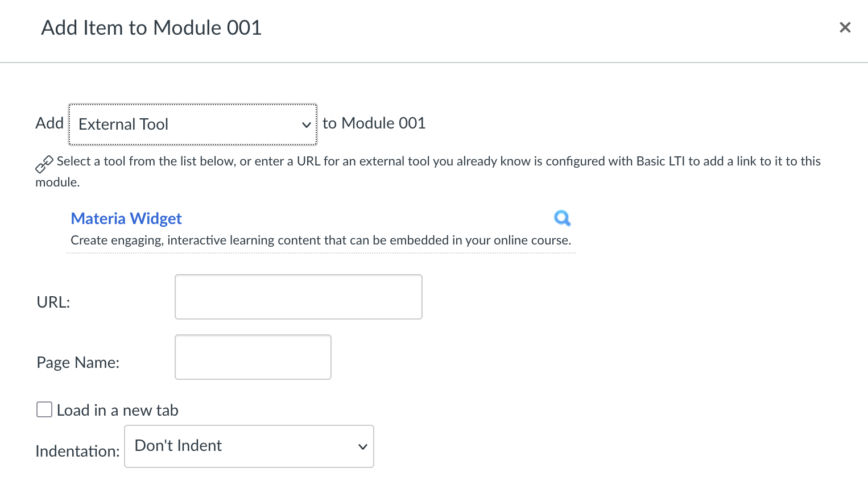Focus the Page Name input box
This screenshot has width=868, height=489.
tap(253, 357)
